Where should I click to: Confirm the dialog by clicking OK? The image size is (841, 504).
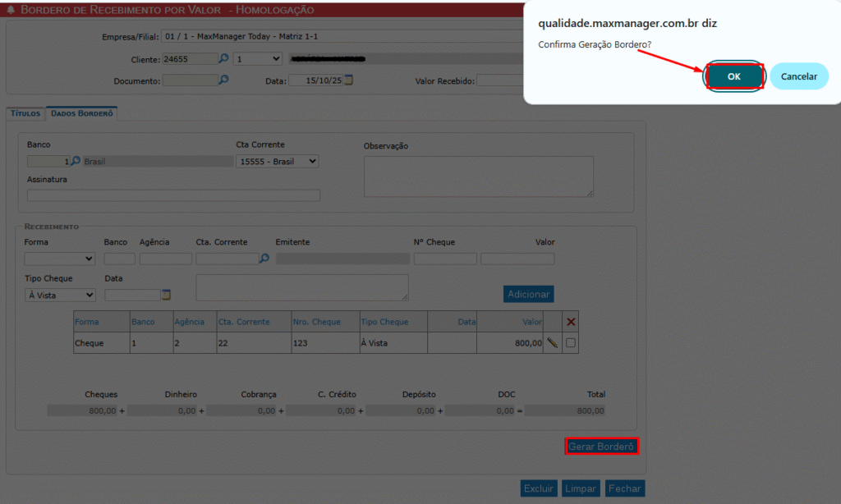point(733,76)
